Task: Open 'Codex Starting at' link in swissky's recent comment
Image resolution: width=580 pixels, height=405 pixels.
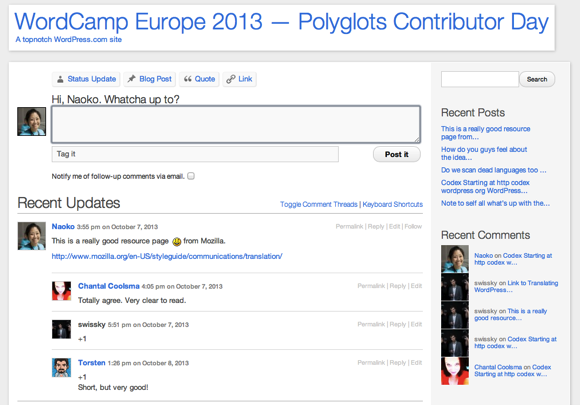Action: [x=515, y=342]
